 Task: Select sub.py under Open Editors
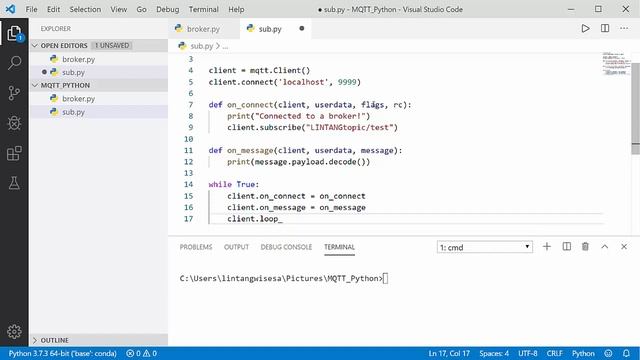99,72
